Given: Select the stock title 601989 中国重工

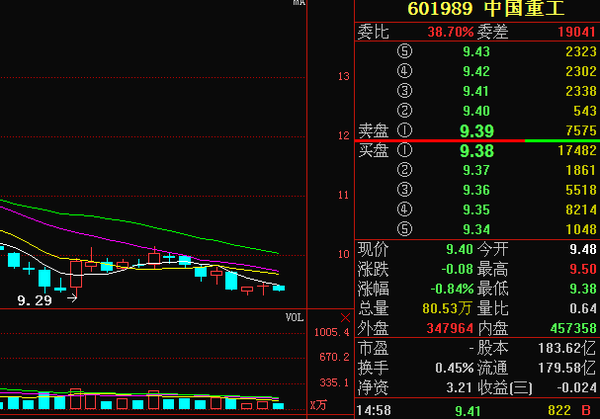Looking at the screenshot, I should (x=486, y=8).
